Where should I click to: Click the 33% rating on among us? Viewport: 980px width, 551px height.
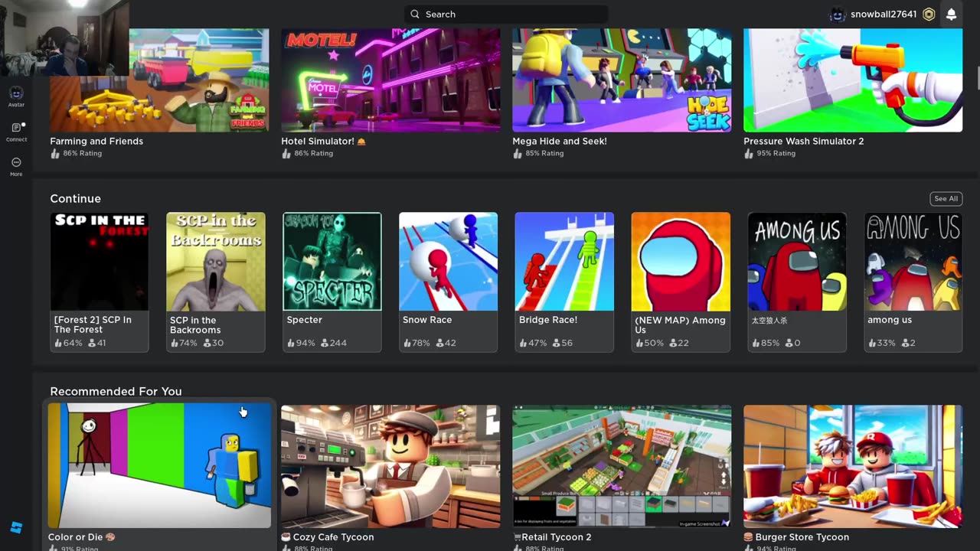click(882, 343)
